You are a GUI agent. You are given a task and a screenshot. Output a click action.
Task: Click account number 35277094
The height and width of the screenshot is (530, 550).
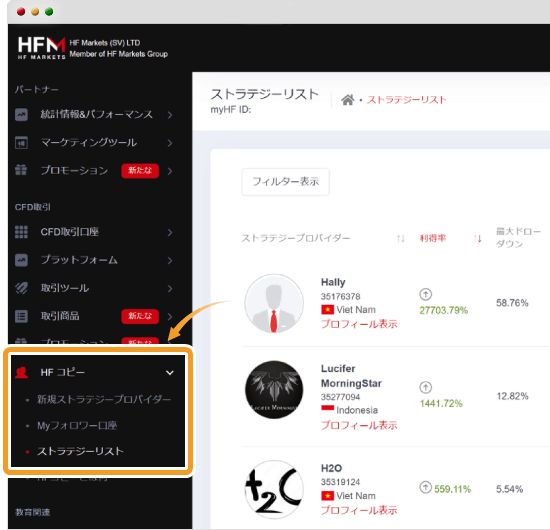pos(341,397)
